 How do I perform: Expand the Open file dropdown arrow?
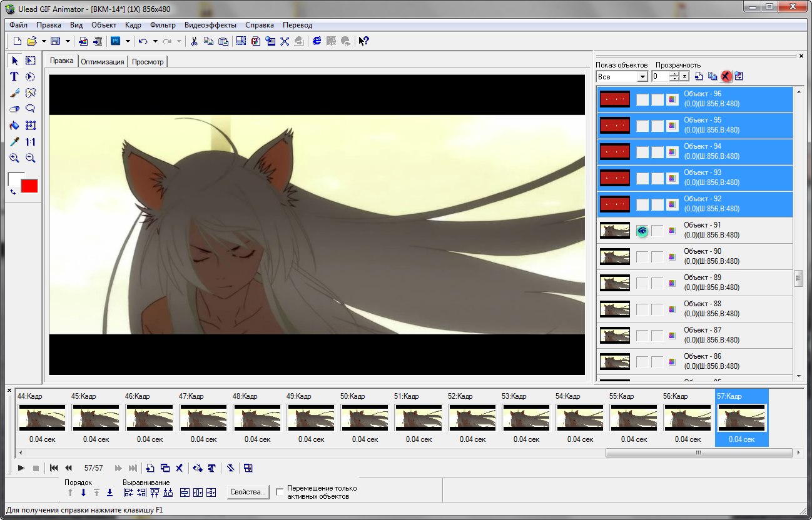coord(44,41)
